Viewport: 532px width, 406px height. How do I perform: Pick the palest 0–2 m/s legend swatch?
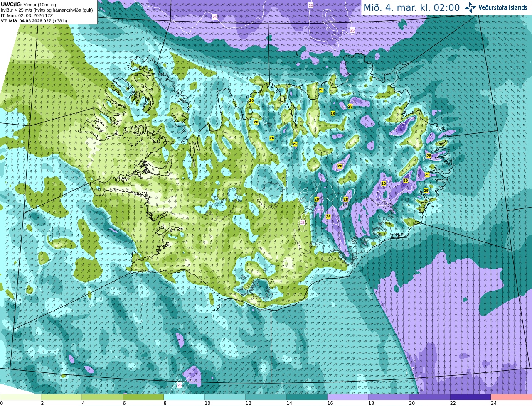[x=20, y=397]
